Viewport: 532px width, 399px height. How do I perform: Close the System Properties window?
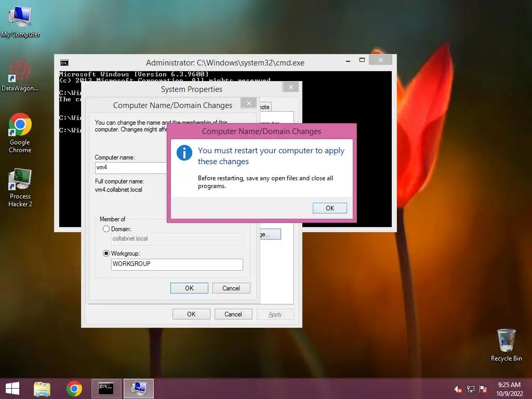[291, 87]
